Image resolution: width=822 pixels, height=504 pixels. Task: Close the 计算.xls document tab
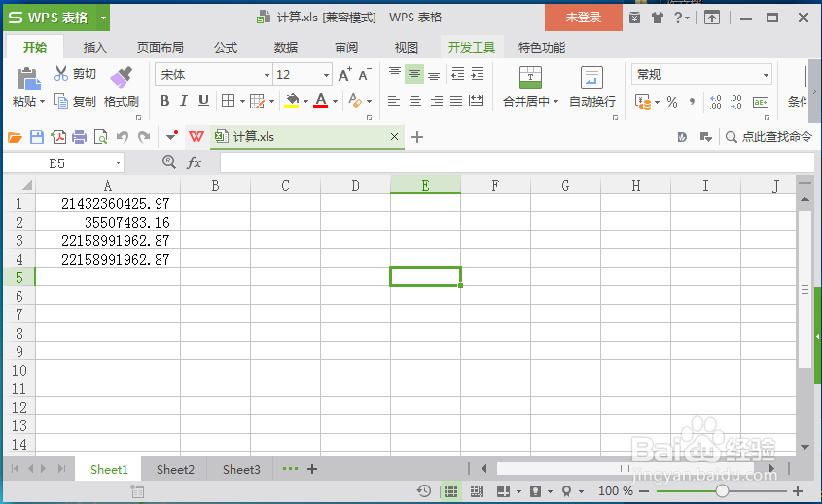coord(394,137)
